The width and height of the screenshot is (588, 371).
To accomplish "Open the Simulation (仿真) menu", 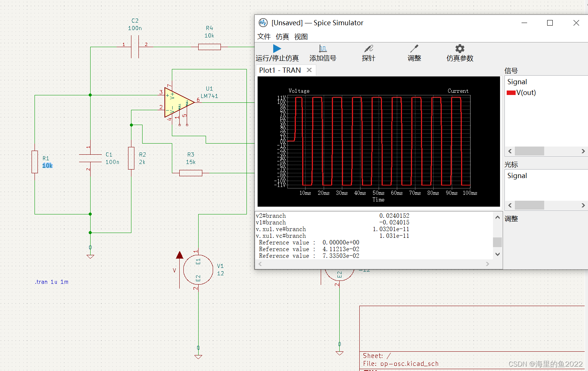I will 282,37.
